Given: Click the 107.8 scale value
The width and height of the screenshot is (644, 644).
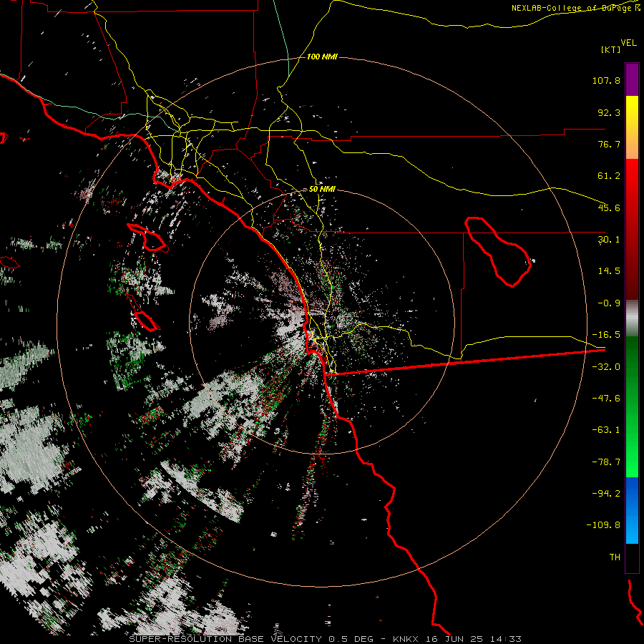Looking at the screenshot, I should click(606, 80).
